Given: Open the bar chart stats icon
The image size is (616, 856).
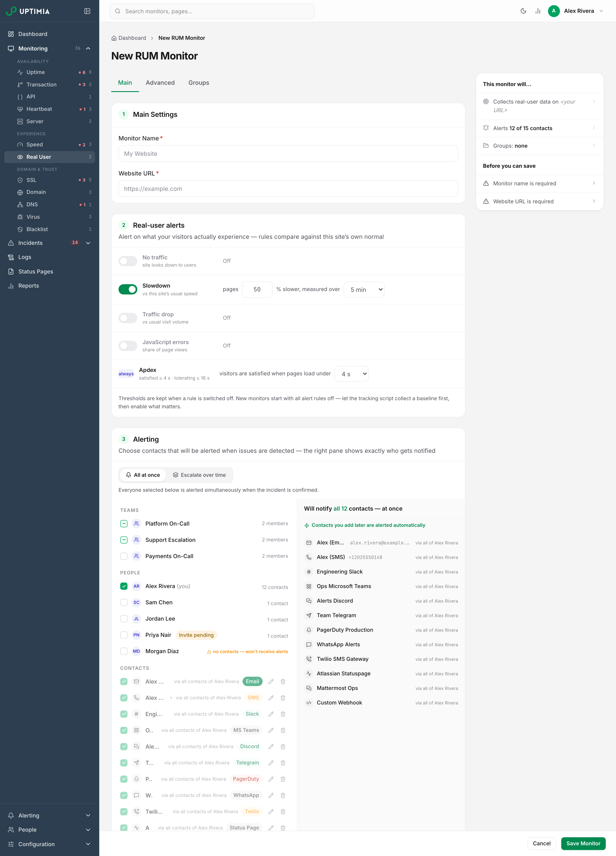Looking at the screenshot, I should coord(538,11).
